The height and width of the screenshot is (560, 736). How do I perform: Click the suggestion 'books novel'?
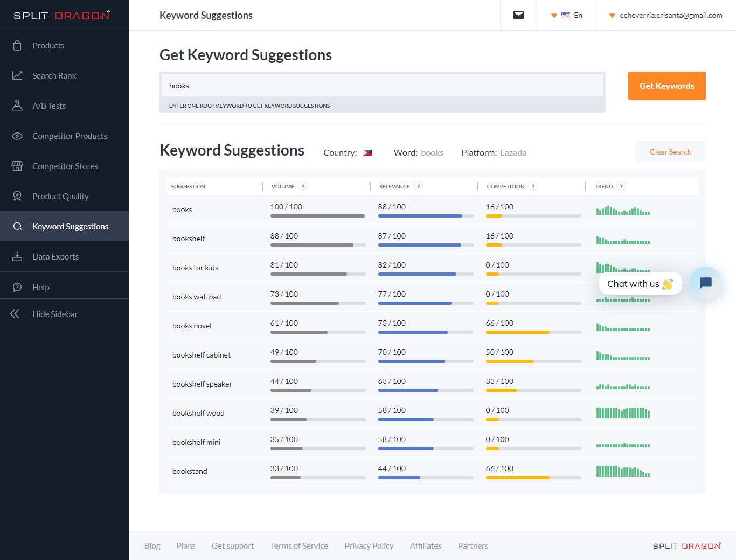tap(192, 326)
